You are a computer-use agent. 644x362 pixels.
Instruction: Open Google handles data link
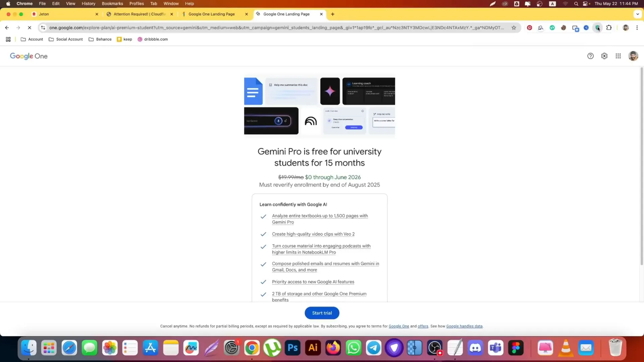coord(464,326)
